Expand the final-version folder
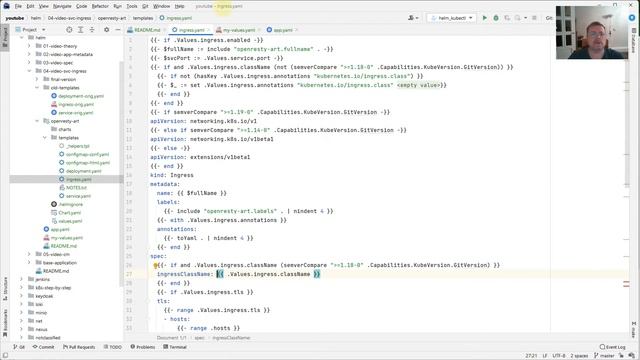Screen dimensions: 640x360 [x=37, y=79]
